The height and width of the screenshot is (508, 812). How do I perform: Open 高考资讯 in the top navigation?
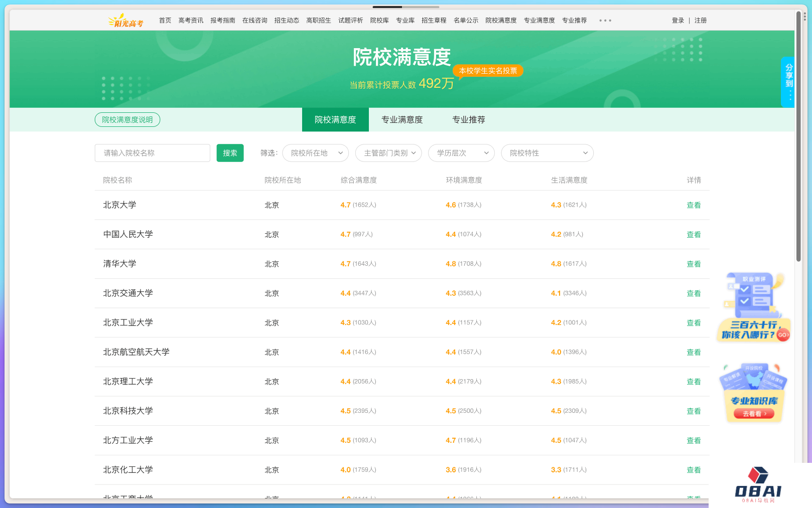click(191, 21)
